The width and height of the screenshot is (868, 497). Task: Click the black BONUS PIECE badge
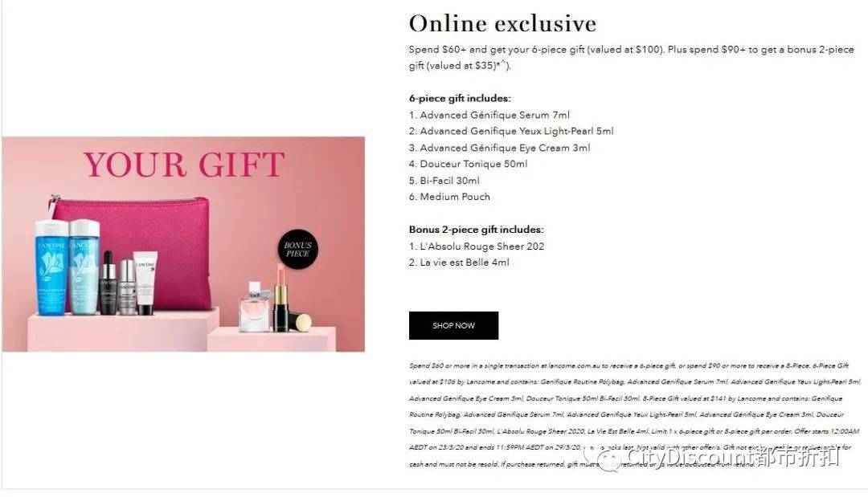298,250
